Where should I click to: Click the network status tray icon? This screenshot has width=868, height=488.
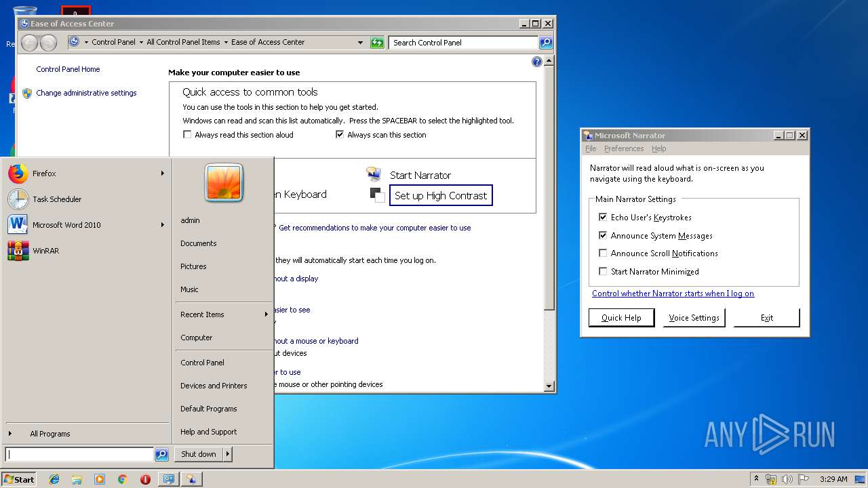click(771, 479)
